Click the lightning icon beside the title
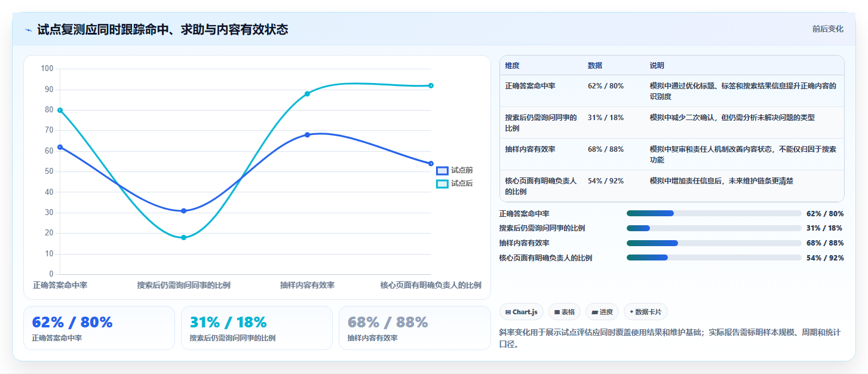The image size is (868, 374). (x=28, y=29)
